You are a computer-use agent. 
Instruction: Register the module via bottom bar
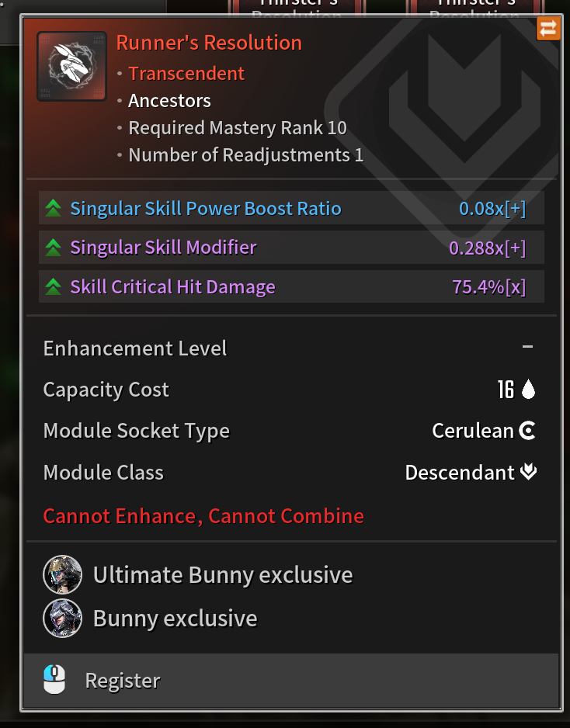[291, 680]
